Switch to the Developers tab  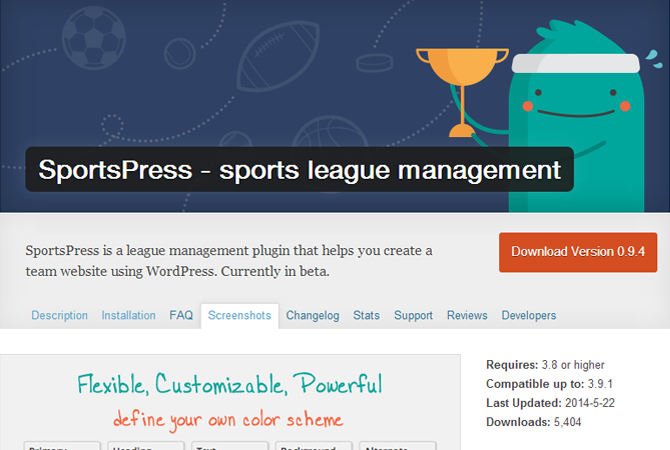(x=529, y=315)
